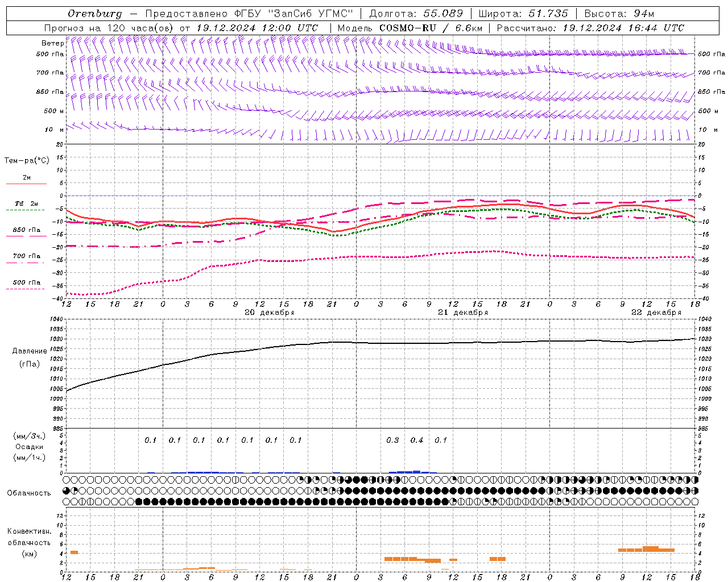728x582 pixels.
Task: Click the 0.3 precipitation value
Action: tap(392, 440)
